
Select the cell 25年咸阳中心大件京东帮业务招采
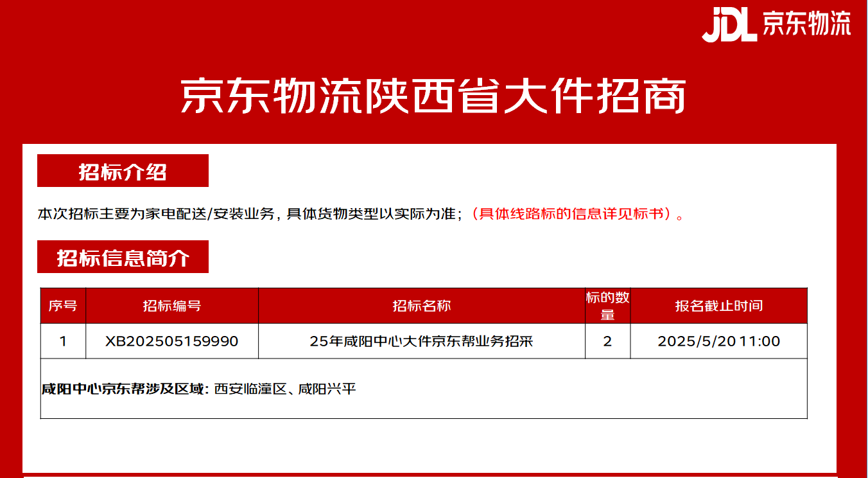point(422,341)
